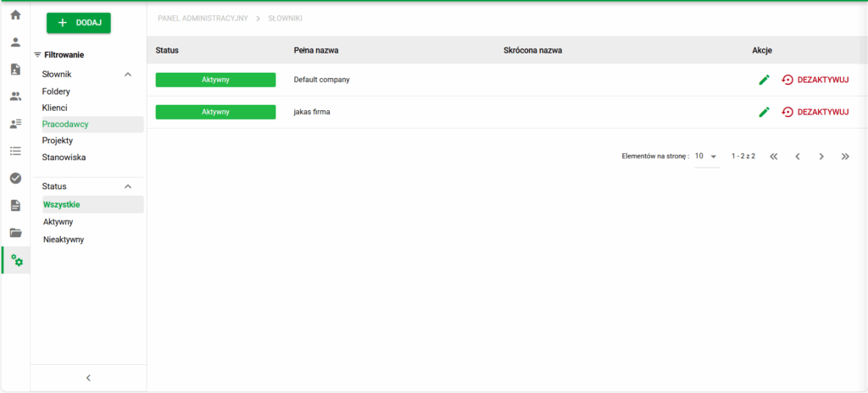
Task: Collapse the Słownik filter section
Action: pos(128,75)
